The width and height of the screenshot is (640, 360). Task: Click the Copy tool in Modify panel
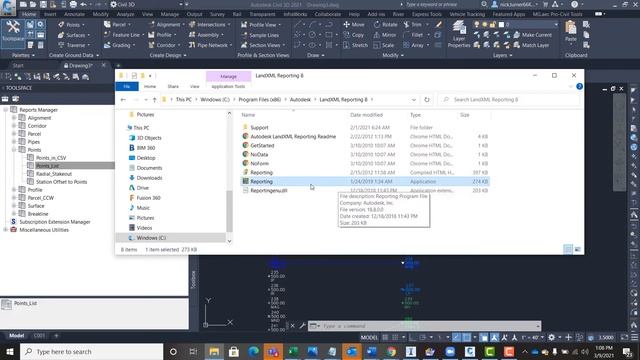(x=354, y=35)
